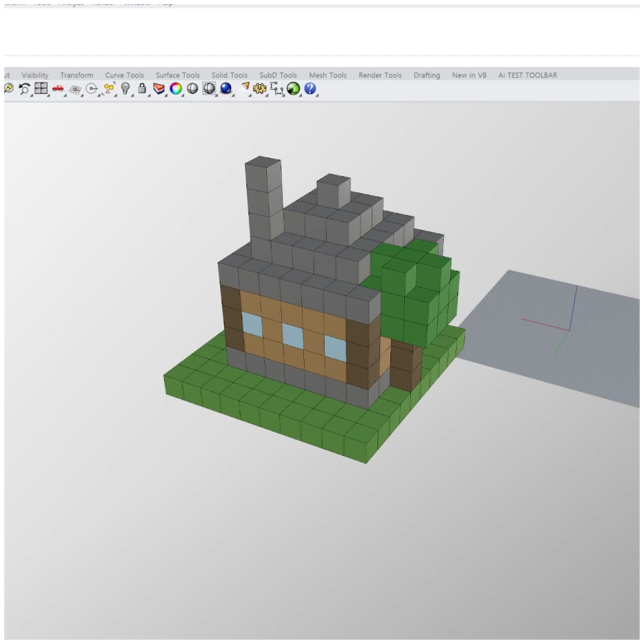Switch to Shaded viewport sphere icon
This screenshot has height=644, width=644.
192,89
